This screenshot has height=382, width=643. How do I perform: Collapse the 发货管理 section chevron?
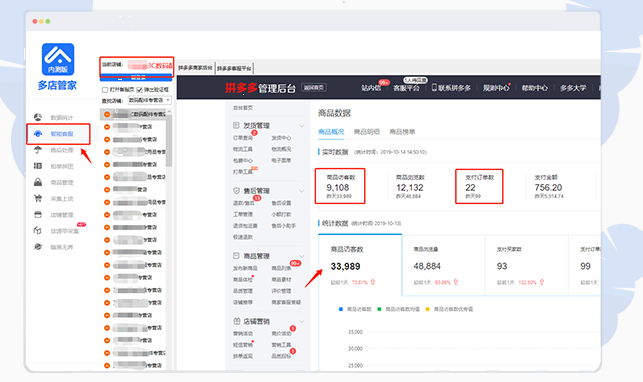click(302, 126)
